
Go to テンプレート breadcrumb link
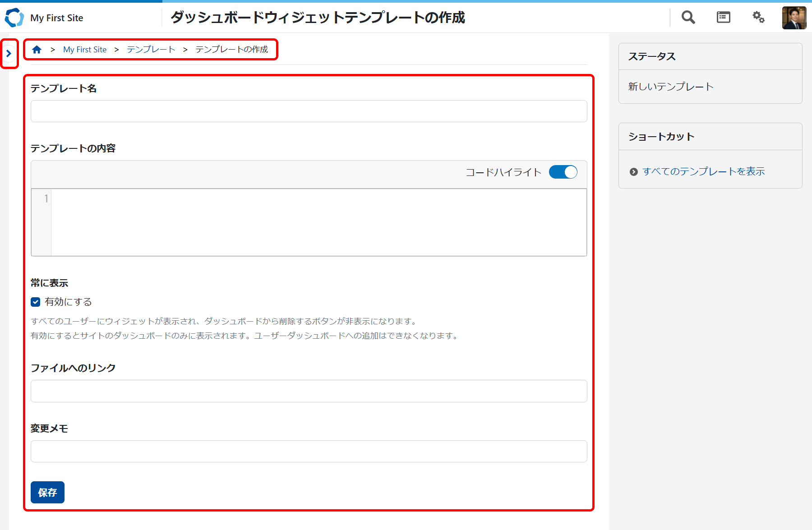pyautogui.click(x=151, y=50)
